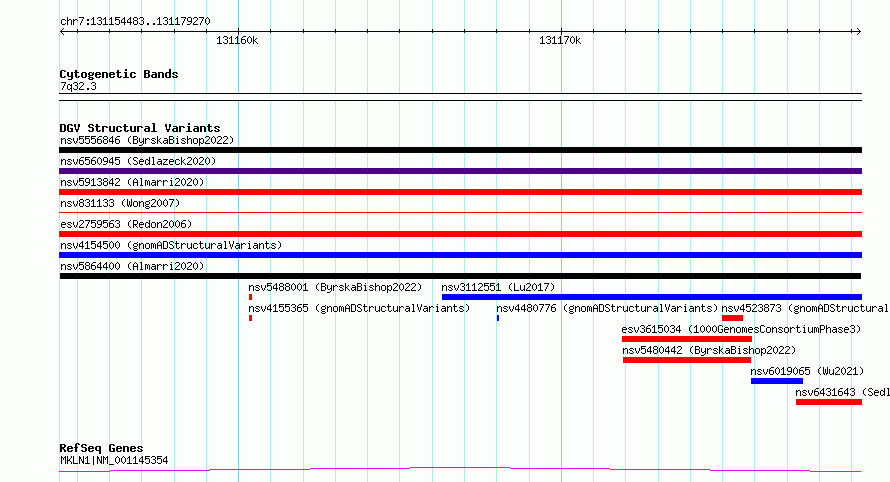Select nsv5864400 (Almarri2020) label
The height and width of the screenshot is (482, 890).
pos(132,266)
